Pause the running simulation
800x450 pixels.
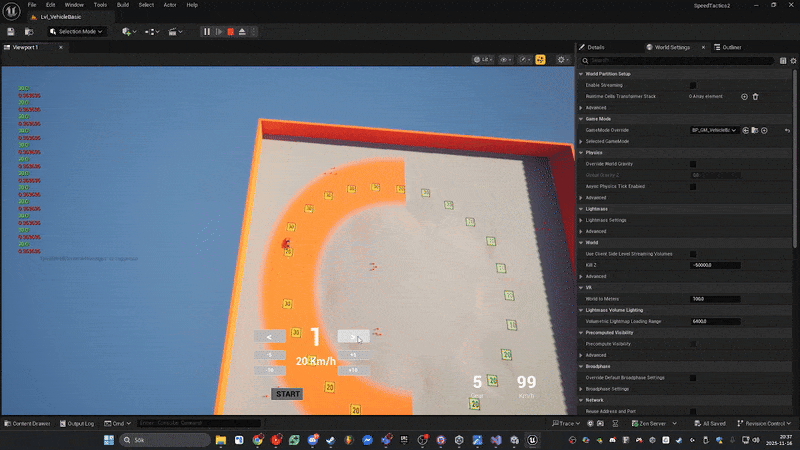click(208, 31)
